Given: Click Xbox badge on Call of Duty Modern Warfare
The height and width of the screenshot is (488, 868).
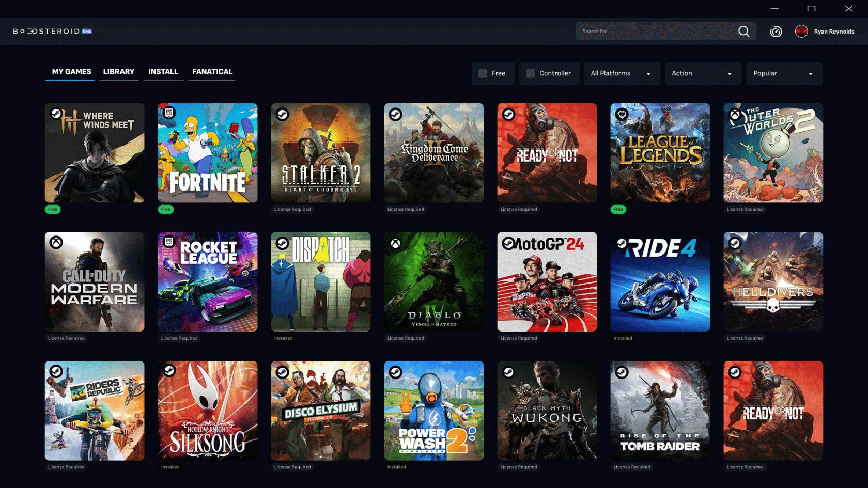Looking at the screenshot, I should (56, 242).
